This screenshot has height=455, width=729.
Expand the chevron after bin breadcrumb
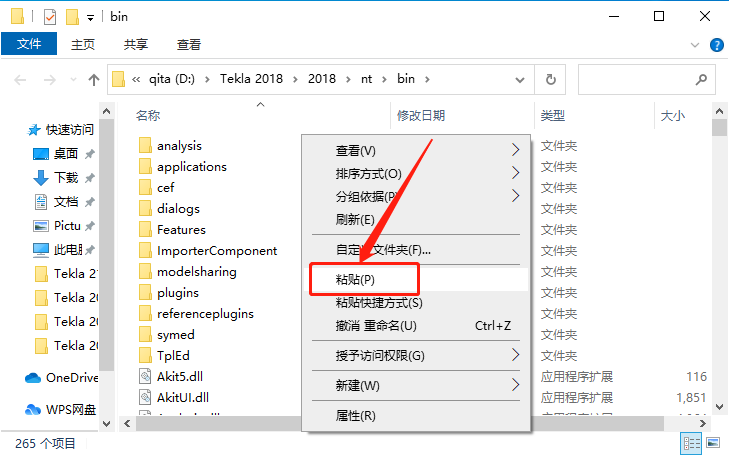pyautogui.click(x=427, y=79)
